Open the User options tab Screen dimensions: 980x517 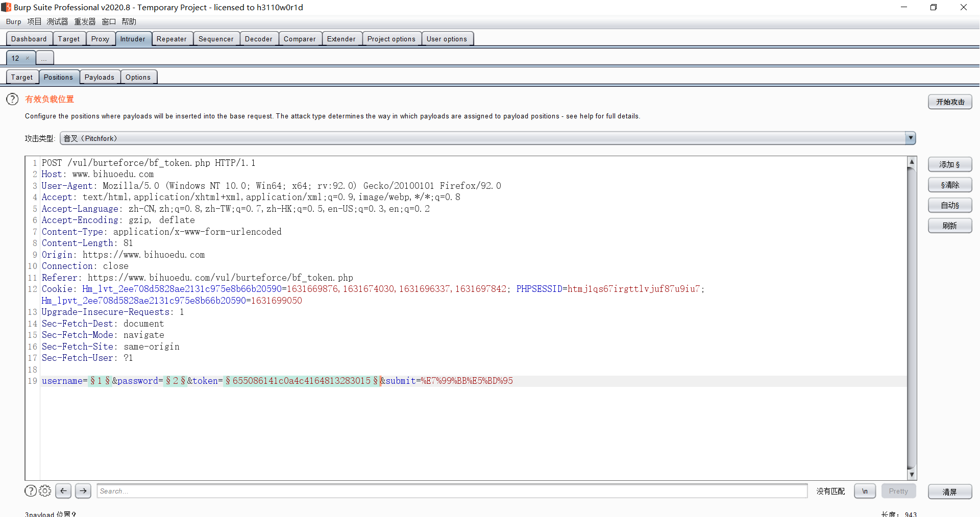[447, 39]
